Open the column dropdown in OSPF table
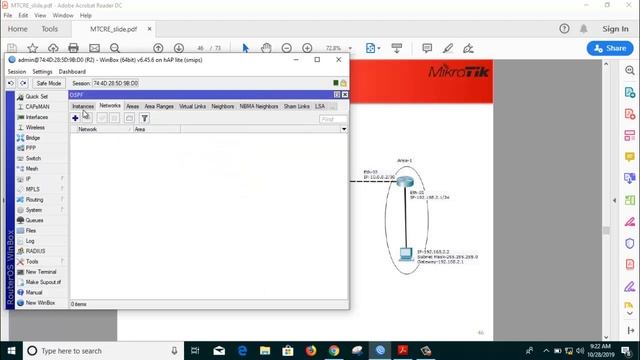Image resolution: width=640 pixels, height=360 pixels. tap(344, 129)
